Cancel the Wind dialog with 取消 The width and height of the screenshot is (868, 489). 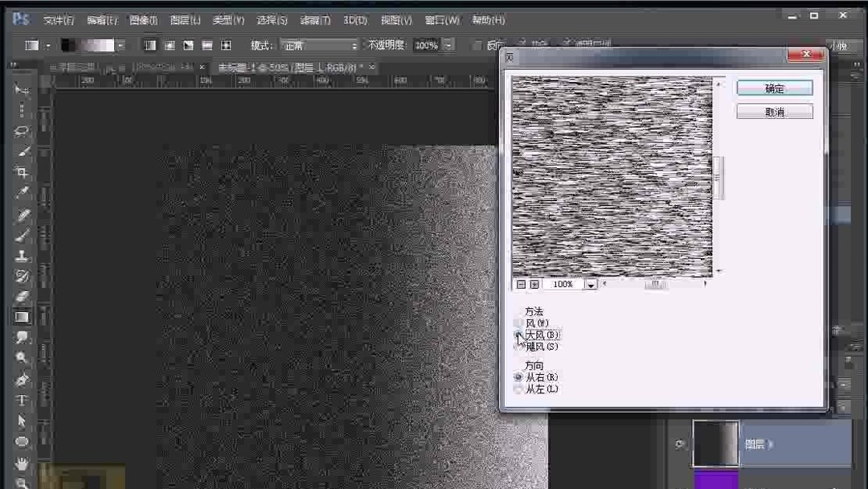774,111
